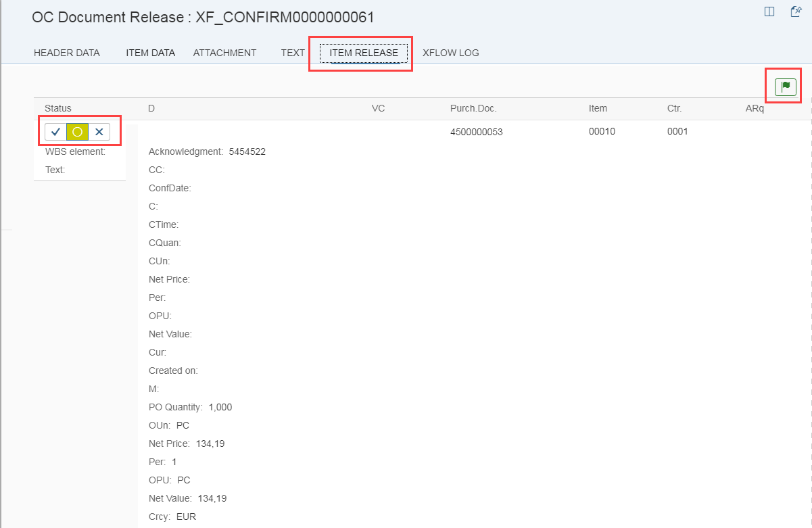
Task: Click the green flag release icon
Action: coord(785,87)
